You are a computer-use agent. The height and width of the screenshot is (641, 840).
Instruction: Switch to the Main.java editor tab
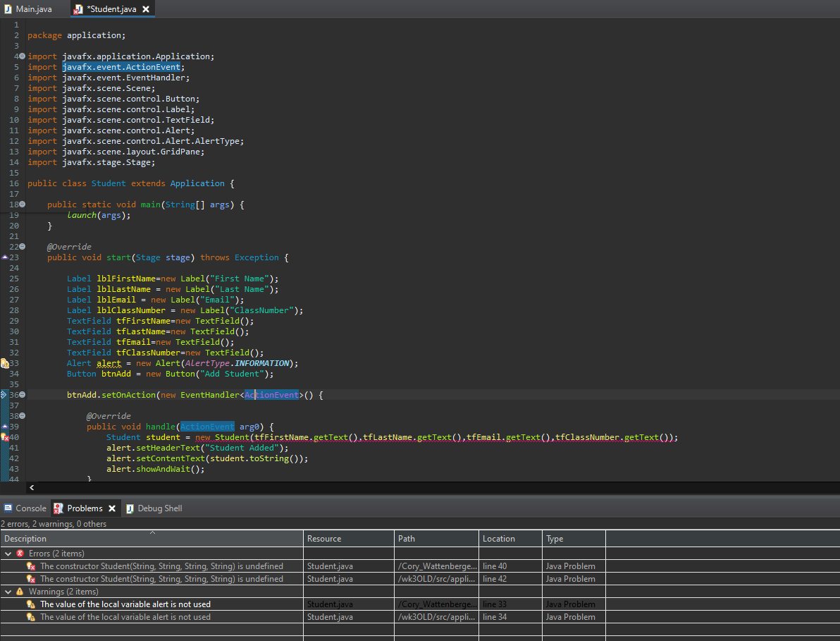pyautogui.click(x=32, y=9)
